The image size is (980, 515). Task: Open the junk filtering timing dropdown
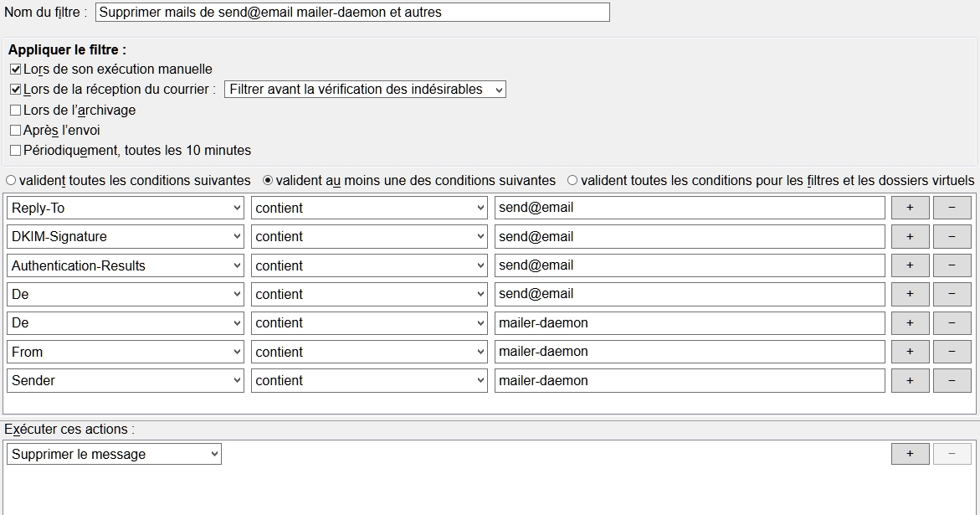364,89
